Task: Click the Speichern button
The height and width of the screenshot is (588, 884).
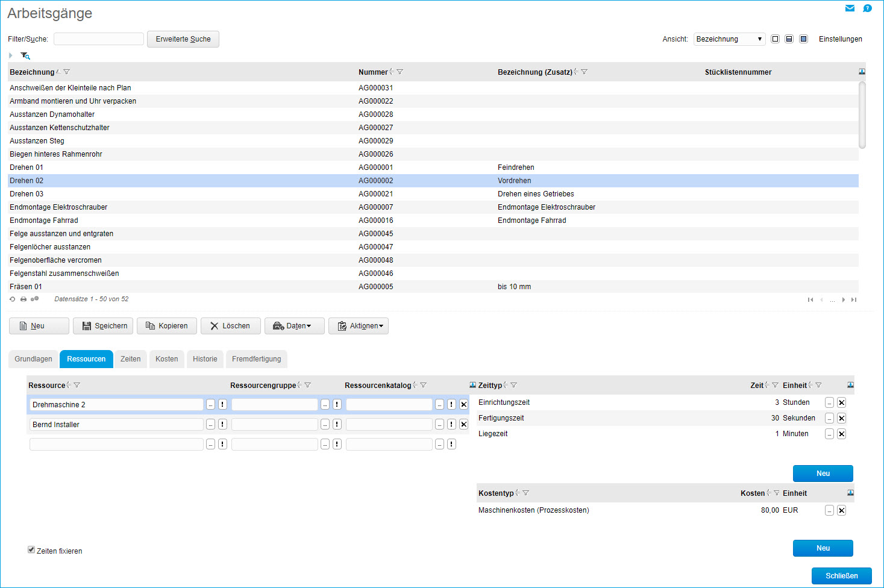Action: 103,326
